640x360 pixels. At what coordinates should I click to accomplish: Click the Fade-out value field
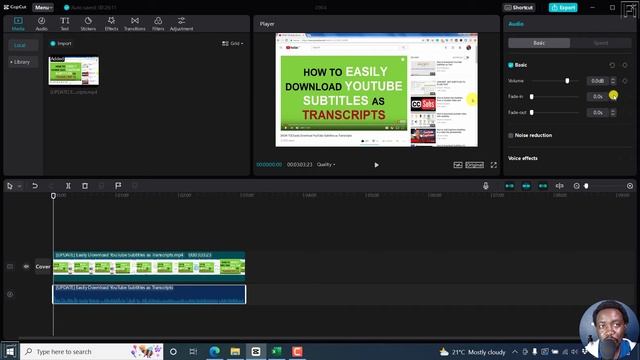[x=597, y=112]
